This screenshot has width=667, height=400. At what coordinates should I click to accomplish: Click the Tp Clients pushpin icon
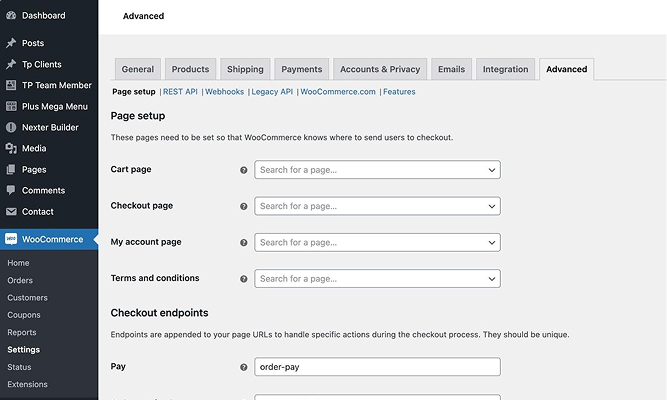[x=11, y=64]
